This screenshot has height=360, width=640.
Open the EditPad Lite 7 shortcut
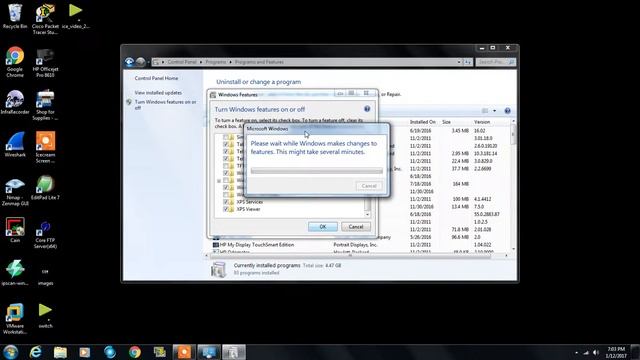coord(45,188)
